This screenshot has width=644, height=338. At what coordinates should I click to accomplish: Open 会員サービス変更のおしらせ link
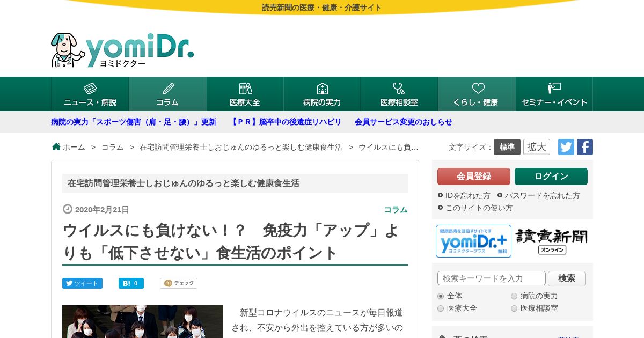pos(404,122)
